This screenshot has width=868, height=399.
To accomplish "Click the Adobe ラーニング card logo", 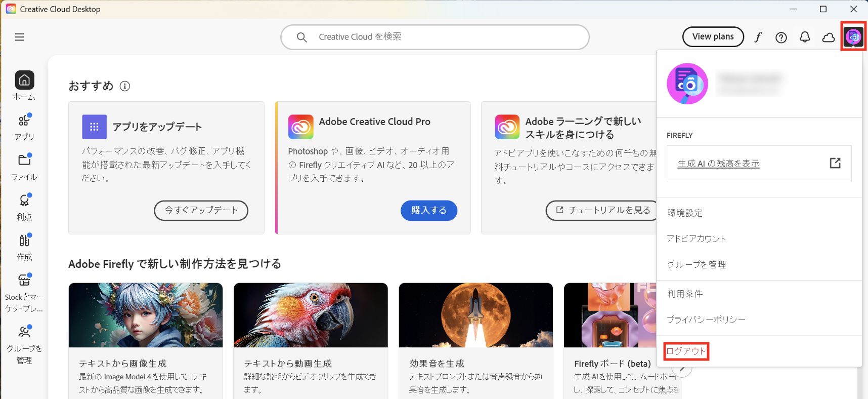I will tap(507, 127).
